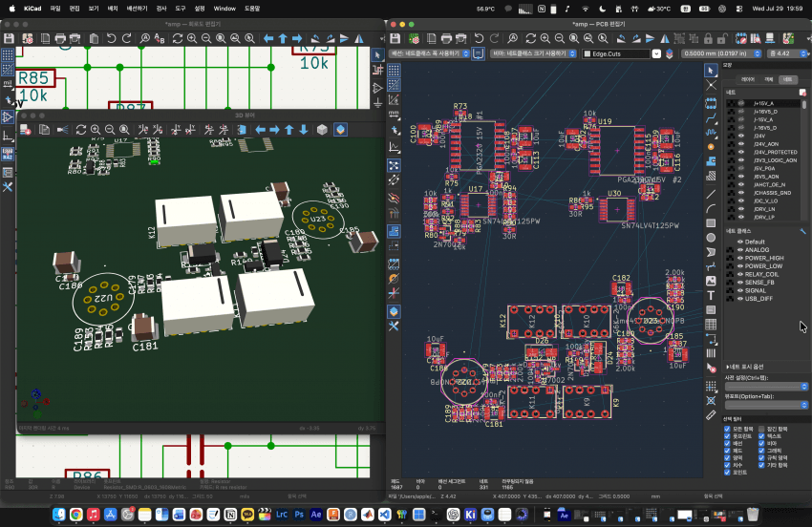This screenshot has height=527, width=812.
Task: Uncheck the all items selection filter
Action: click(727, 430)
